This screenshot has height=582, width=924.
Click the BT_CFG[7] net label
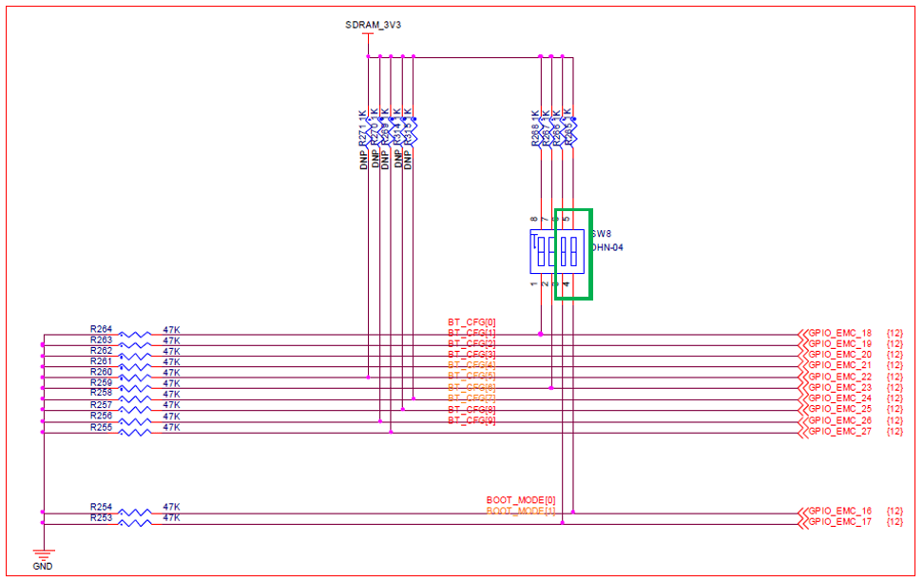point(472,398)
